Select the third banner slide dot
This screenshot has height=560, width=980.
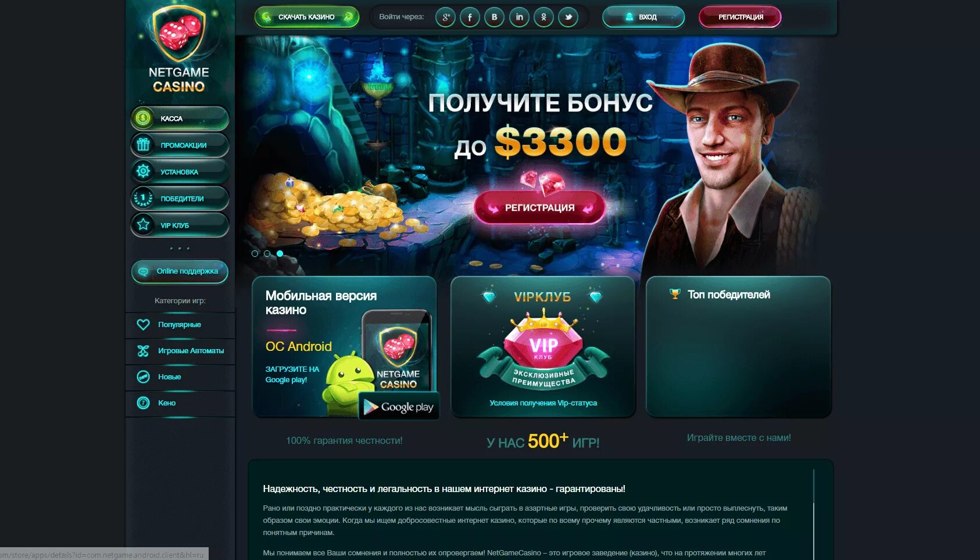coord(280,254)
